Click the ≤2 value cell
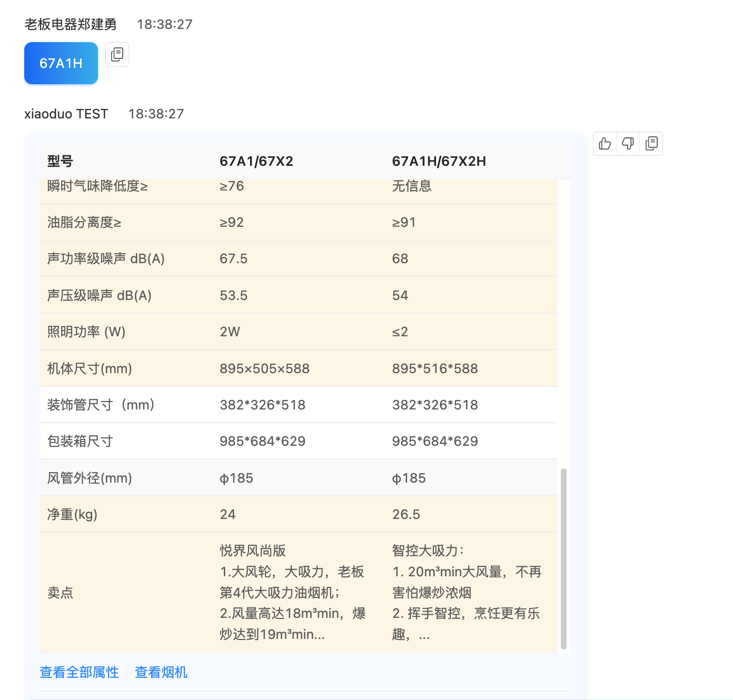733x700 pixels. click(x=400, y=332)
